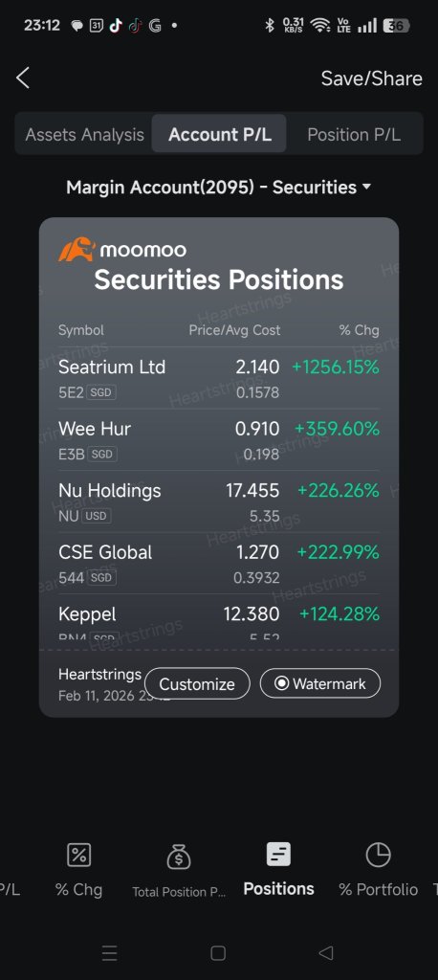This screenshot has height=980, width=438.
Task: Tap the Wee Hur position row
Action: [219, 440]
